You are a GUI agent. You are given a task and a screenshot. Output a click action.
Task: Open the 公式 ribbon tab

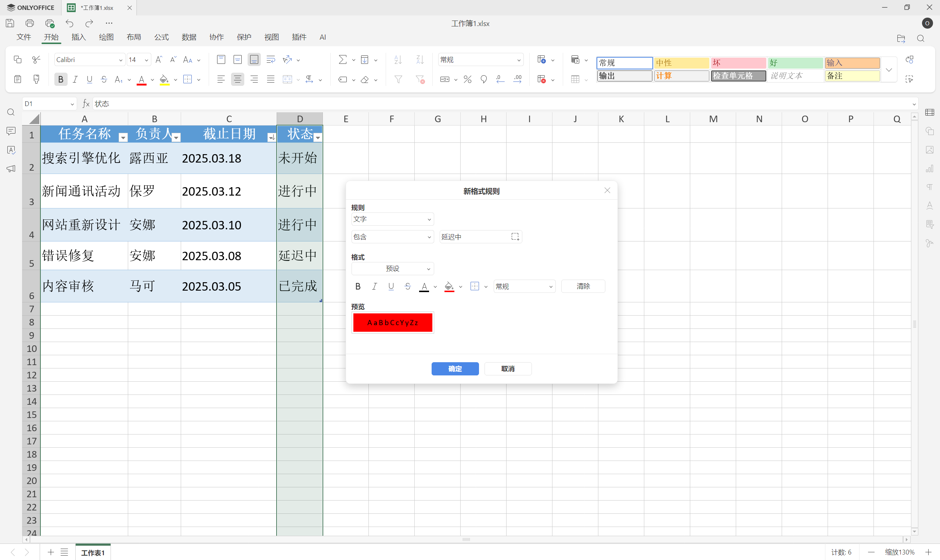pyautogui.click(x=161, y=37)
